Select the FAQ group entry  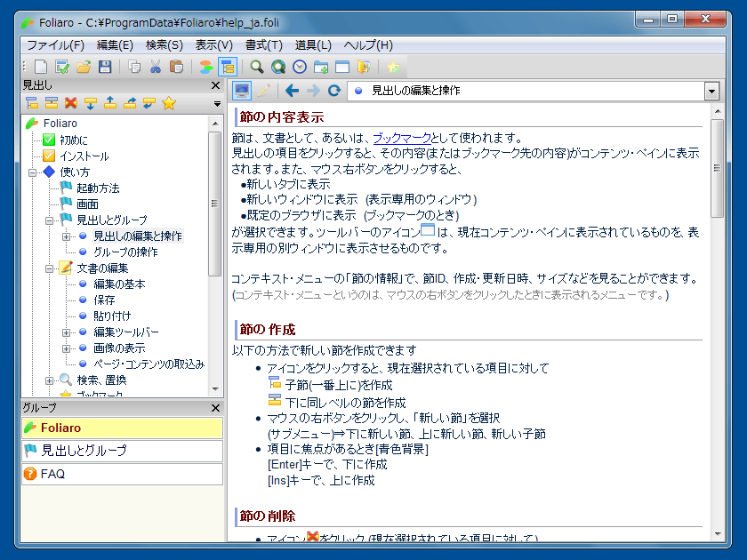click(x=123, y=474)
